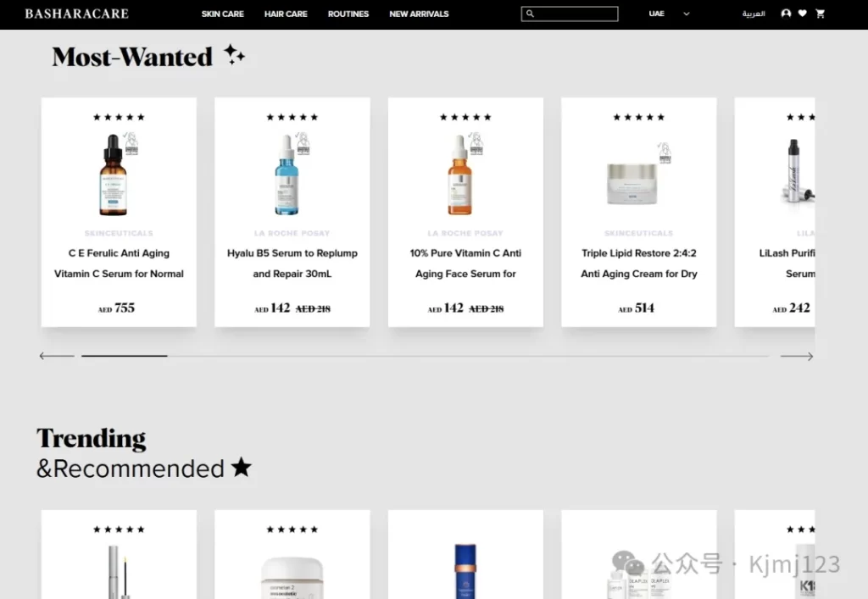Open the HAIR CARE menu
868x599 pixels.
(x=286, y=14)
